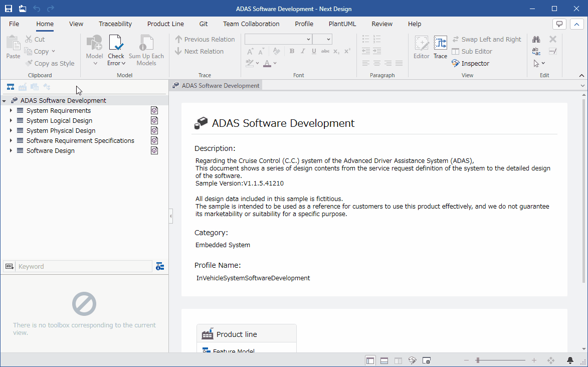The height and width of the screenshot is (367, 588).
Task: Toggle navigator pane layout in status bar
Action: (x=370, y=360)
